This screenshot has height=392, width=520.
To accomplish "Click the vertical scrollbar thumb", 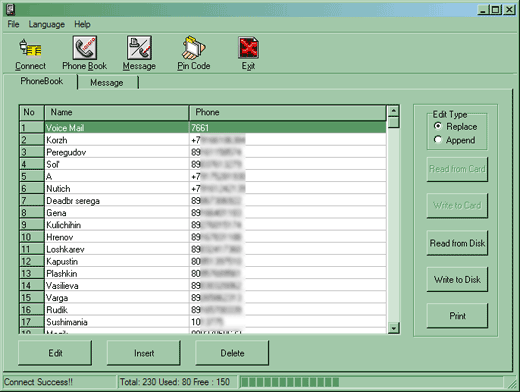I will (394, 122).
